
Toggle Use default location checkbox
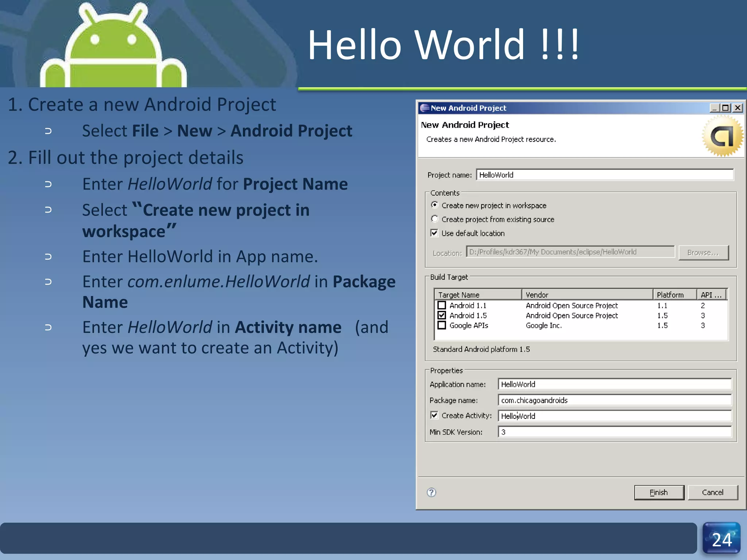pyautogui.click(x=434, y=233)
